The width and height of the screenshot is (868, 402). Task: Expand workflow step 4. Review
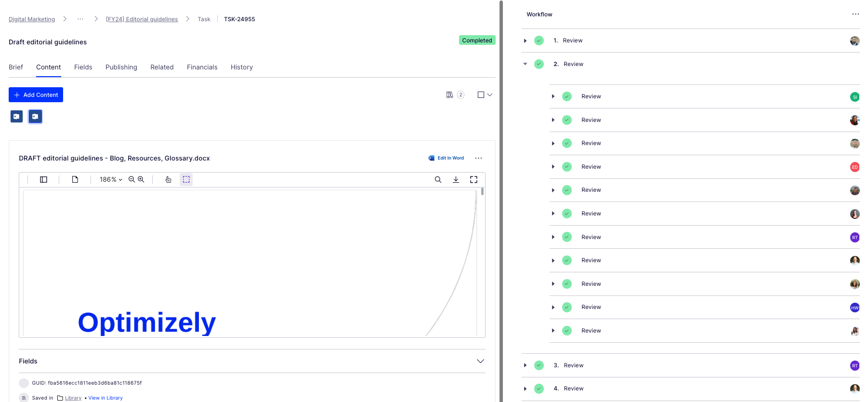tap(525, 389)
